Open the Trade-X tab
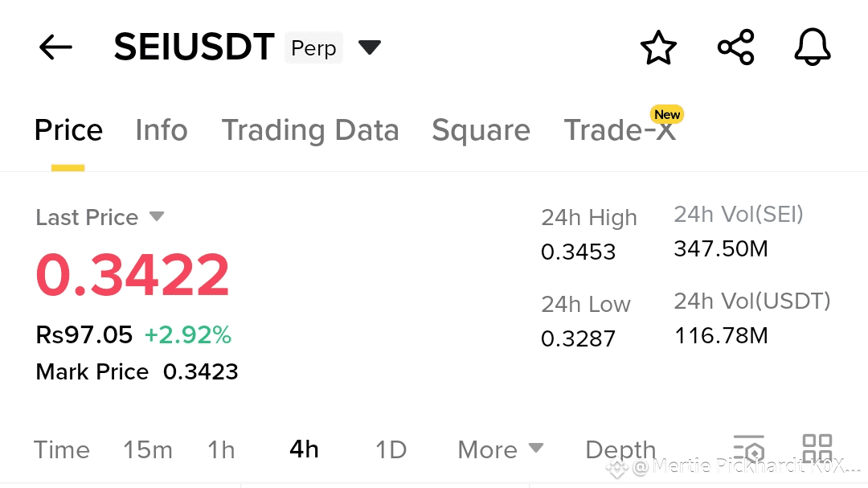Screen dimensions: 868x488 click(x=620, y=129)
